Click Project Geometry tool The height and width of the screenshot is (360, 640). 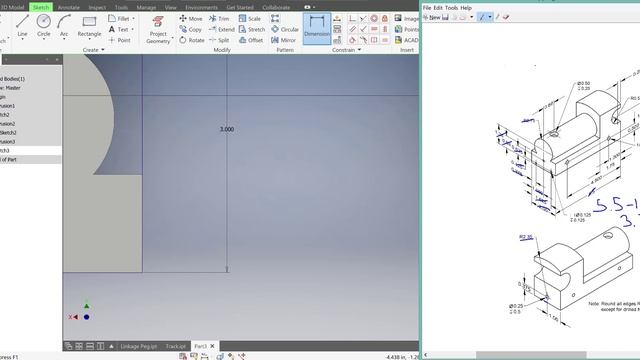[158, 29]
